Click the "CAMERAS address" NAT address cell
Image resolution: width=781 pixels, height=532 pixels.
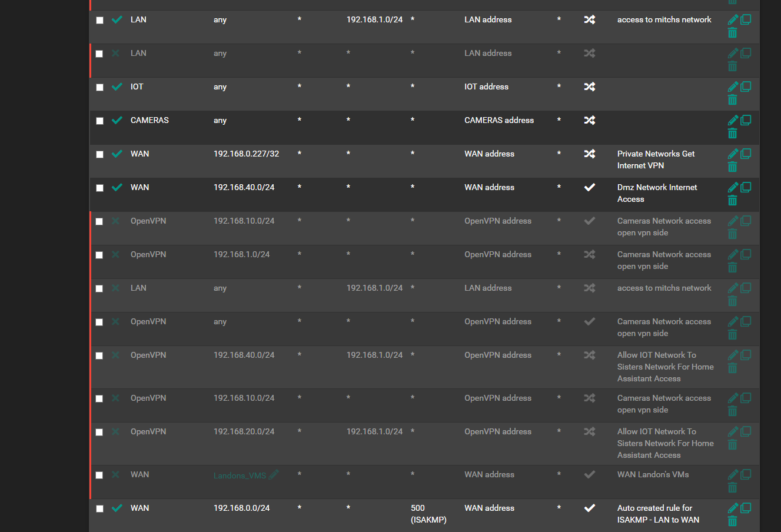click(499, 120)
